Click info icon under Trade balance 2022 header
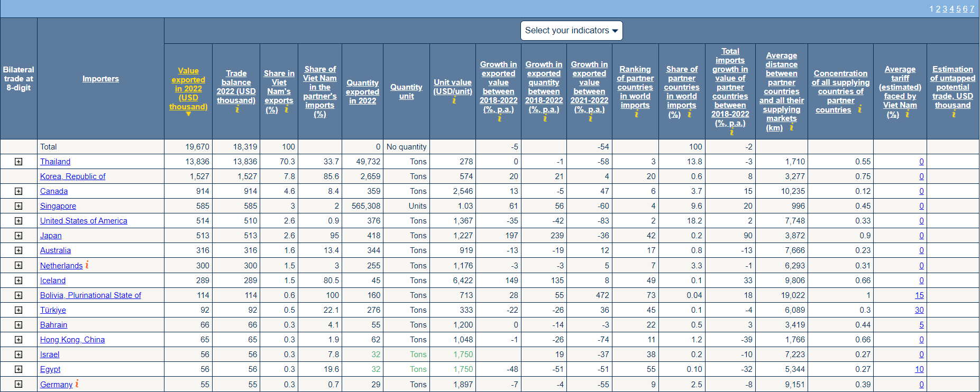The width and height of the screenshot is (980, 392). [237, 109]
